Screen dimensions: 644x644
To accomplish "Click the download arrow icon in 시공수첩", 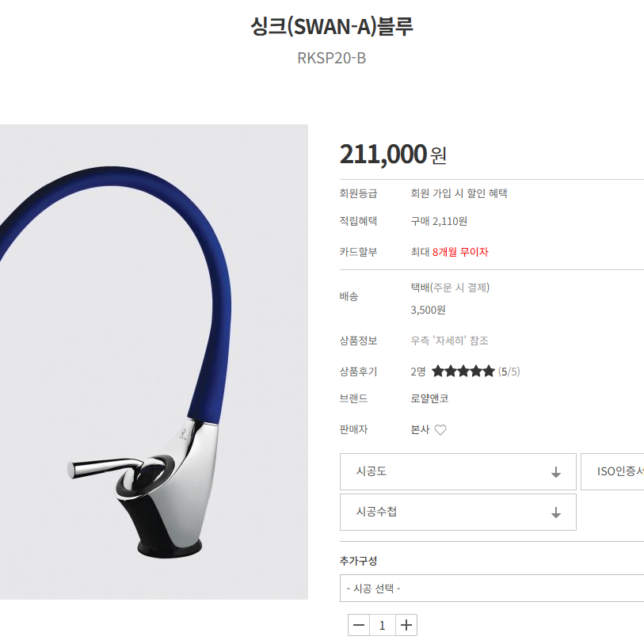I will point(556,513).
